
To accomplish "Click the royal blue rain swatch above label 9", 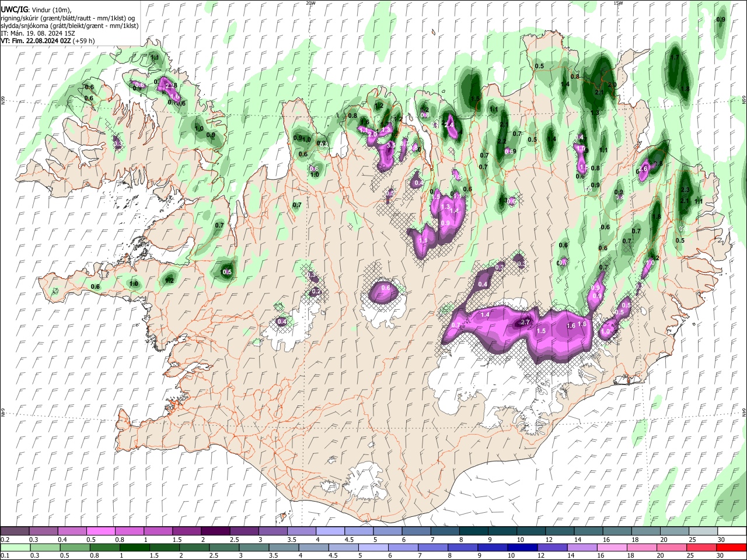I will [x=492, y=547].
